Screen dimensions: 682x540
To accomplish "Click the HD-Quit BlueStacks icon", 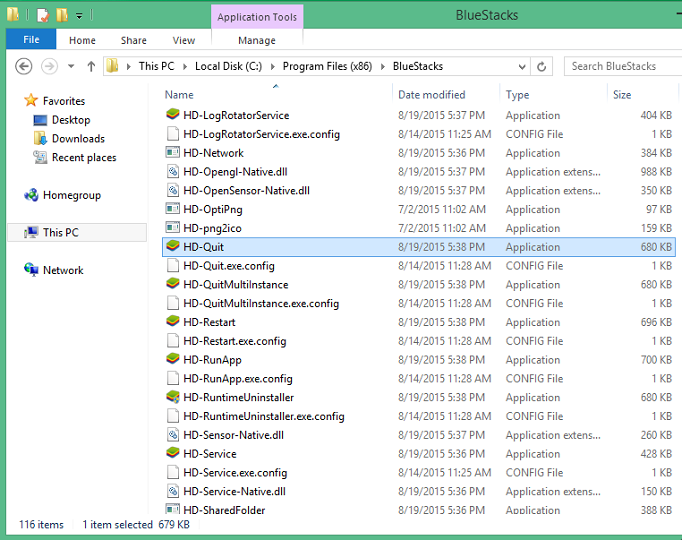I will click(173, 246).
